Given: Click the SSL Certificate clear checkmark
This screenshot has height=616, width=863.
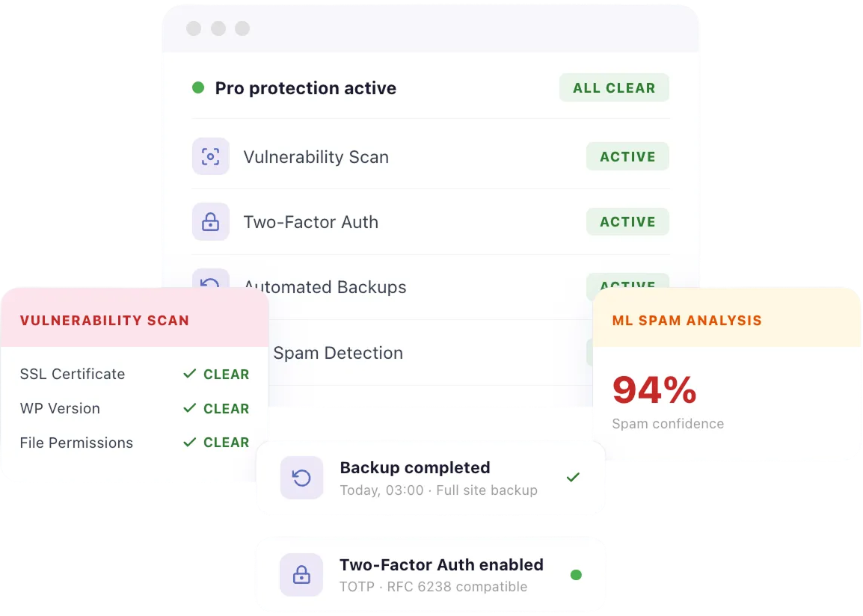Looking at the screenshot, I should click(190, 374).
